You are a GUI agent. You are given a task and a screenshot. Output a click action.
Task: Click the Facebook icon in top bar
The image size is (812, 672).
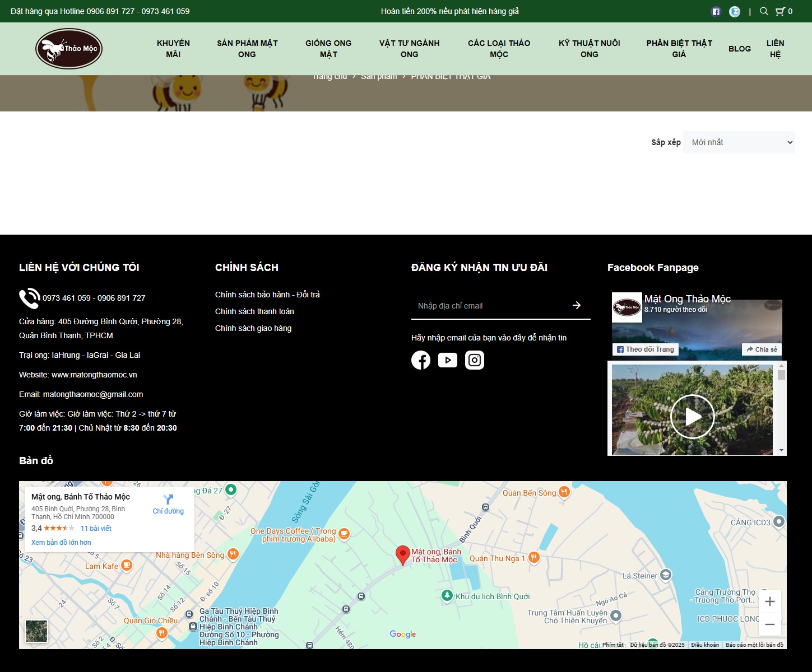coord(716,12)
